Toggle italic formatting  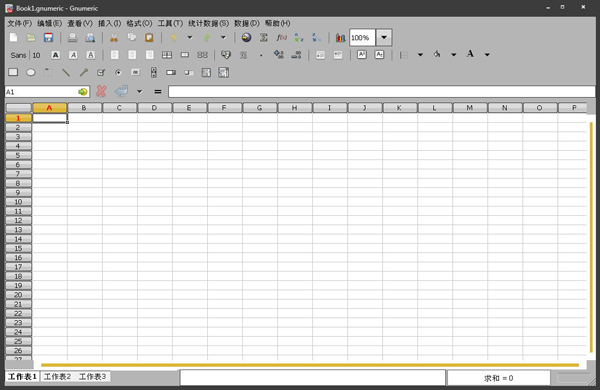click(x=73, y=55)
